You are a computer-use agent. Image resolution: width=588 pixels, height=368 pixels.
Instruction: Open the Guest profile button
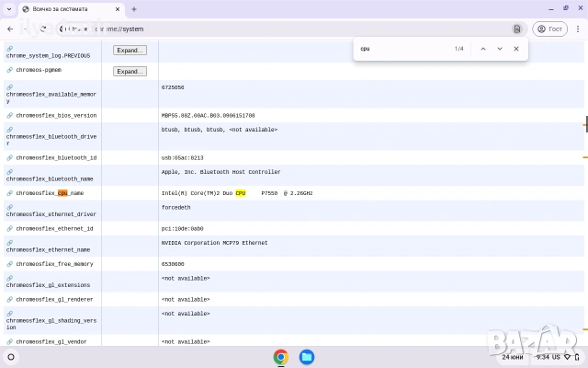pyautogui.click(x=549, y=29)
